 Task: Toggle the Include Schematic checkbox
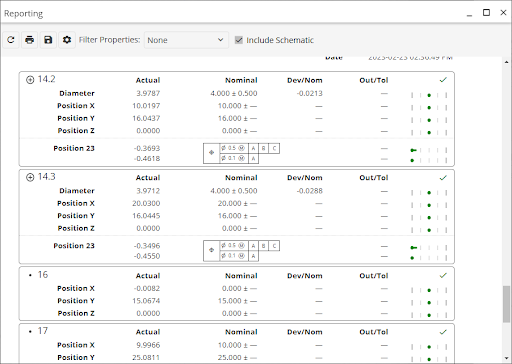tap(239, 40)
